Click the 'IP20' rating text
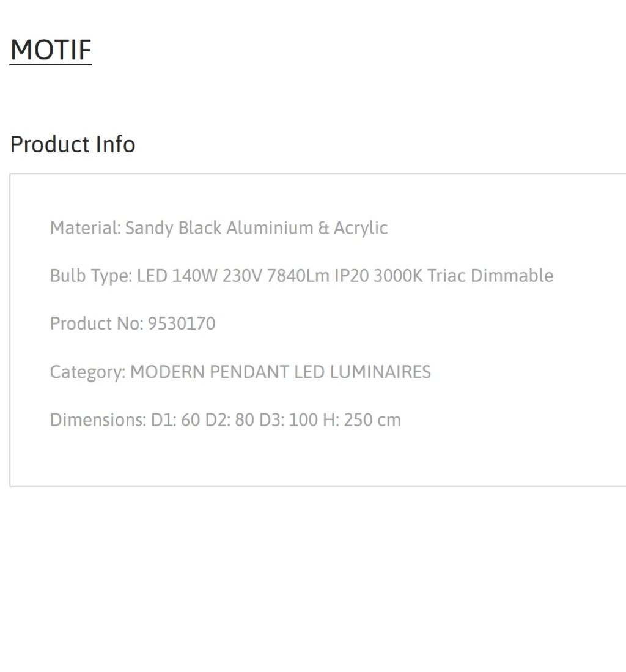Screen dimensions: 626x672 click(352, 276)
